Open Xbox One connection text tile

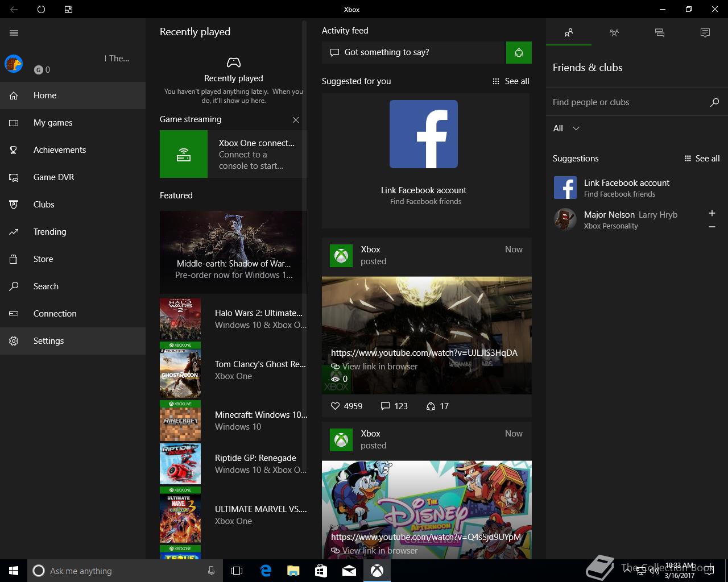[257, 154]
